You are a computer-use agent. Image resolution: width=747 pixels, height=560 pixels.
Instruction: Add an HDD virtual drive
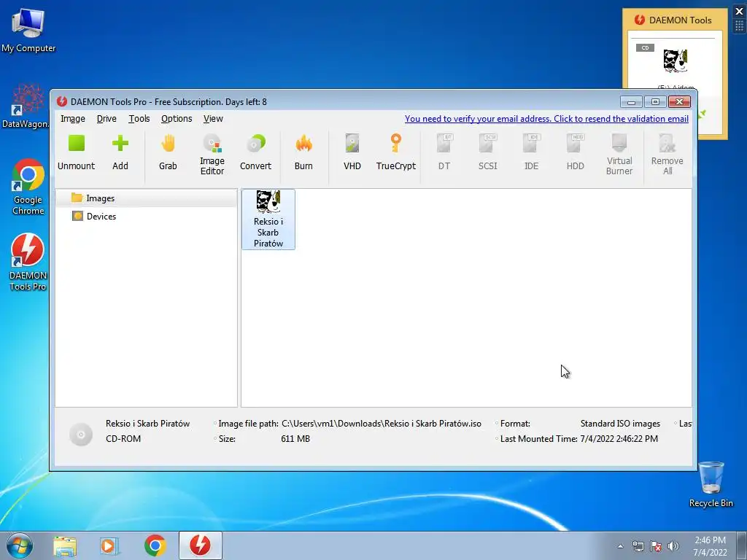(575, 153)
